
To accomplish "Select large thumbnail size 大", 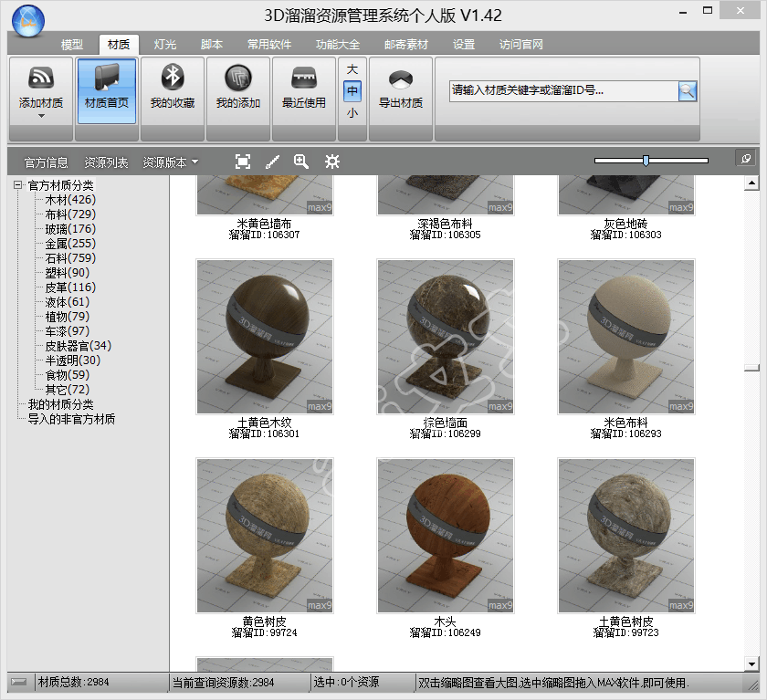I will (x=352, y=69).
